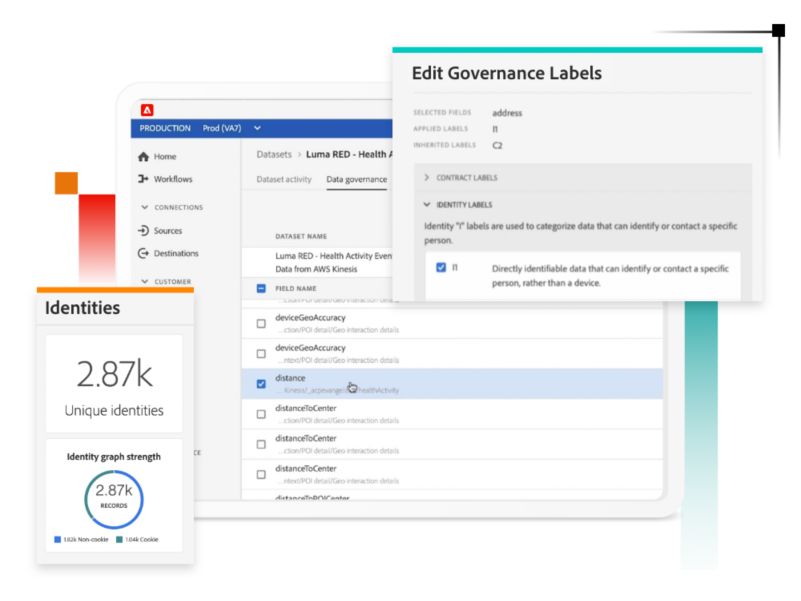Screen dimensions: 801x601
Task: Open Destinations using its sidebar icon
Action: (143, 253)
